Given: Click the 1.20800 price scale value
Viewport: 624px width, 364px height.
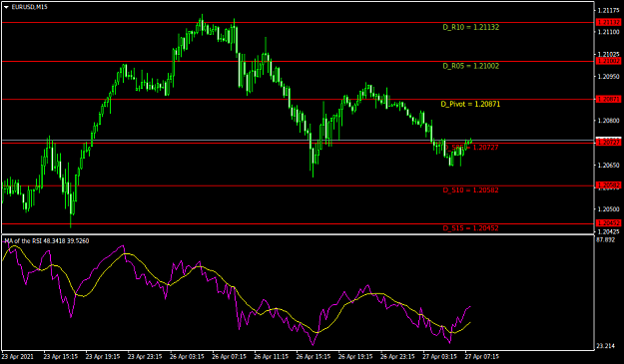Looking at the screenshot, I should [x=608, y=121].
